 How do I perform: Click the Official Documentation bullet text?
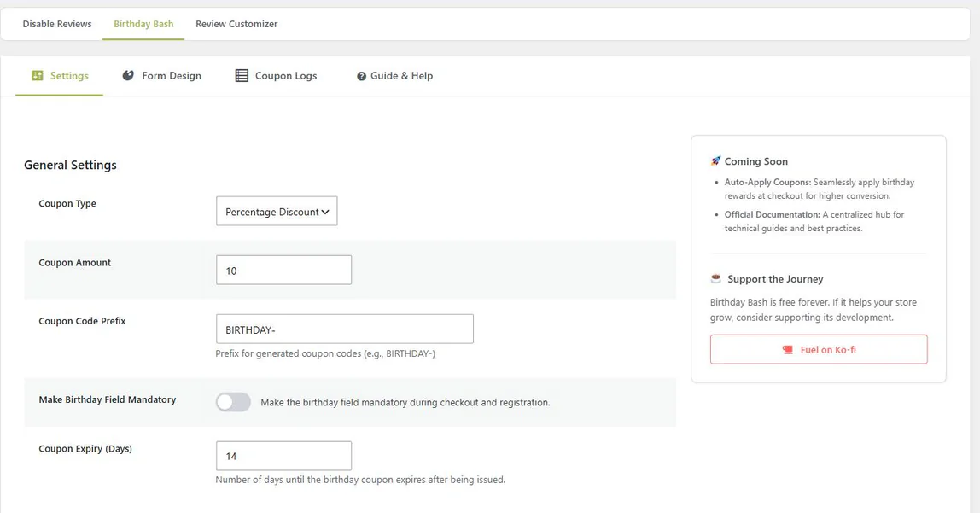[814, 221]
